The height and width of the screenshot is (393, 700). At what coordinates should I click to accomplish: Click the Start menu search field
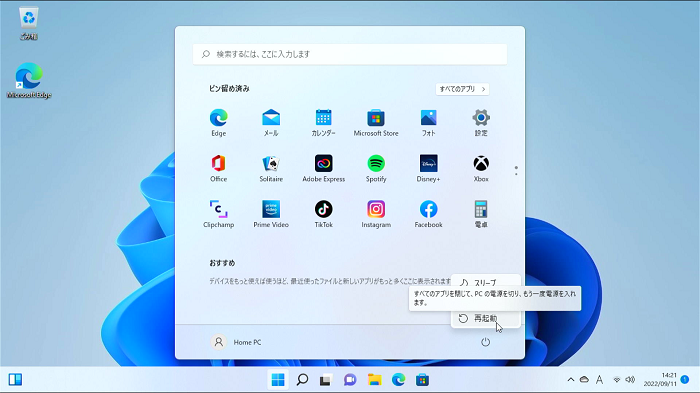[350, 54]
